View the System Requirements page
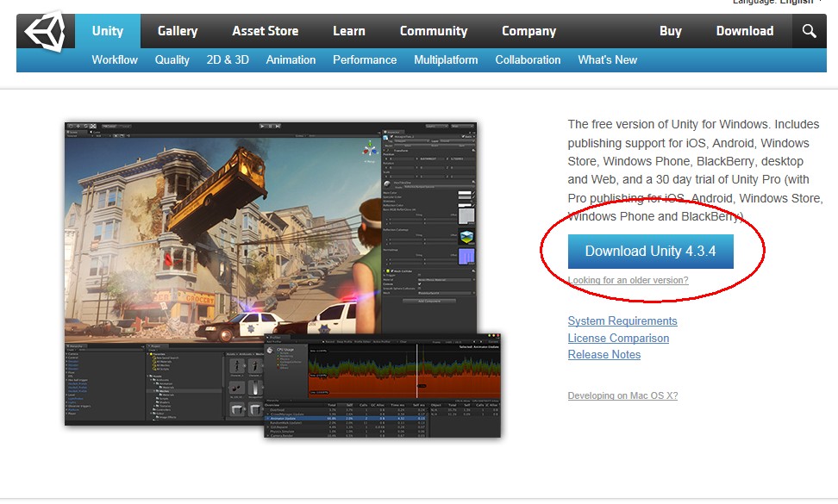838x504 pixels. coord(622,320)
